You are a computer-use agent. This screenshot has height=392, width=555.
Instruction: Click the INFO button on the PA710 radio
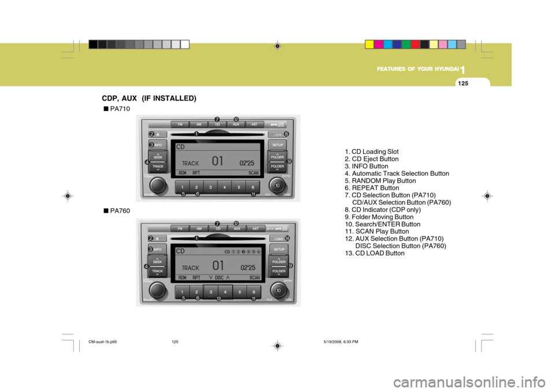point(157,145)
